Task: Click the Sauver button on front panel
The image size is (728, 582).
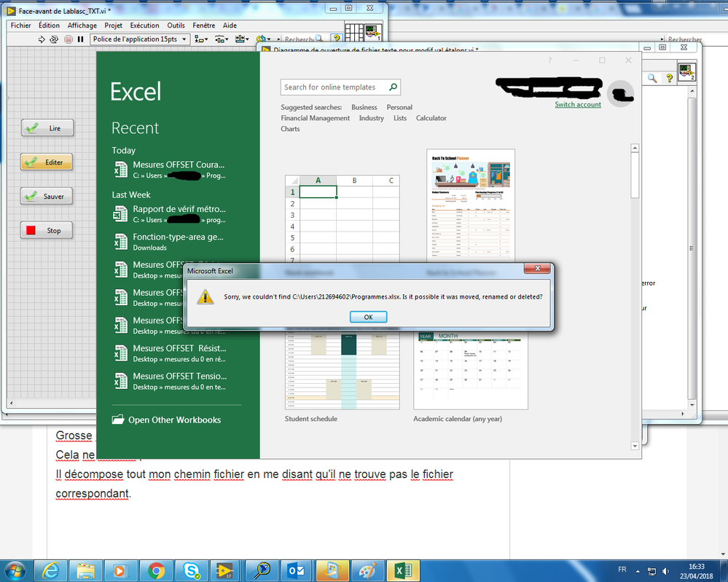Action: pyautogui.click(x=47, y=197)
